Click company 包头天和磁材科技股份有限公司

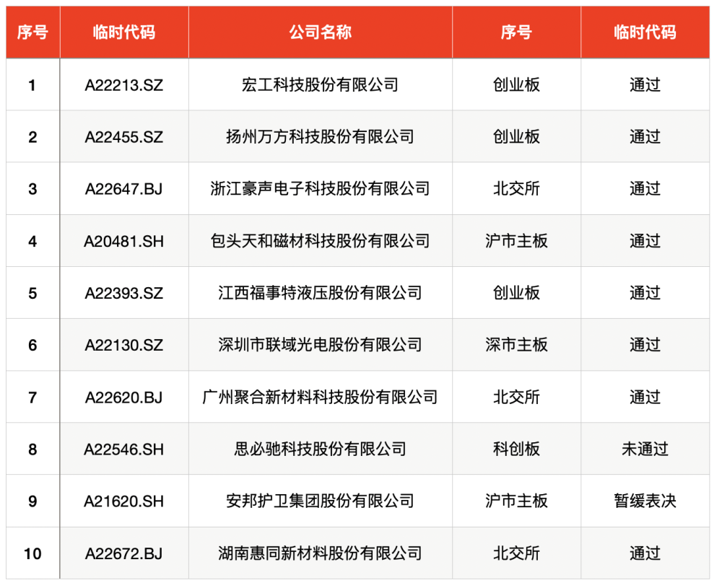(320, 241)
